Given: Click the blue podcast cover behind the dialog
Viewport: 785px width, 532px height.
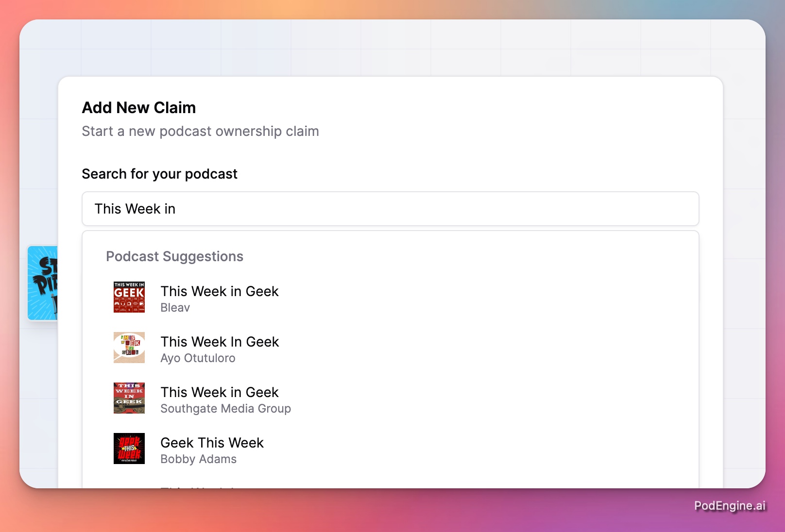Looking at the screenshot, I should tap(43, 283).
